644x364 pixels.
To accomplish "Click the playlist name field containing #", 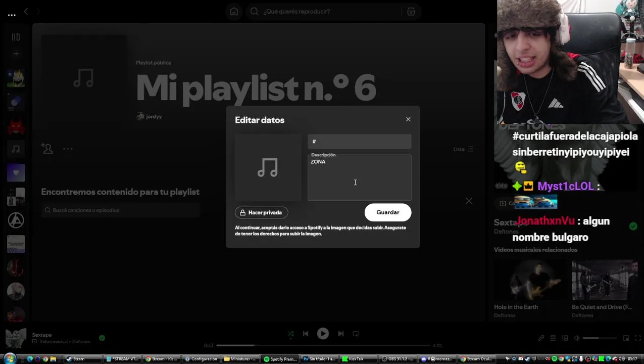I will [x=359, y=142].
